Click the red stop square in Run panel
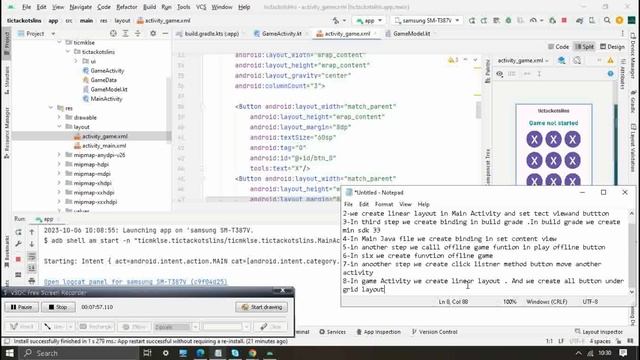The image size is (640, 360). 18,260
